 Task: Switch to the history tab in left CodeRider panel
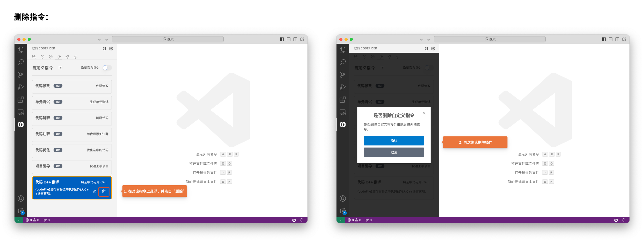[x=42, y=57]
